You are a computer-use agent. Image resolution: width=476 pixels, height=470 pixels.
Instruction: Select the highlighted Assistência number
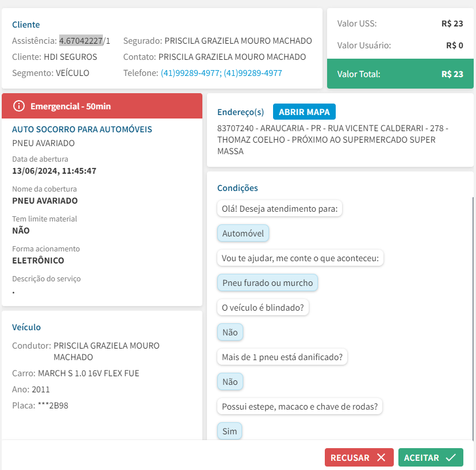pos(81,41)
